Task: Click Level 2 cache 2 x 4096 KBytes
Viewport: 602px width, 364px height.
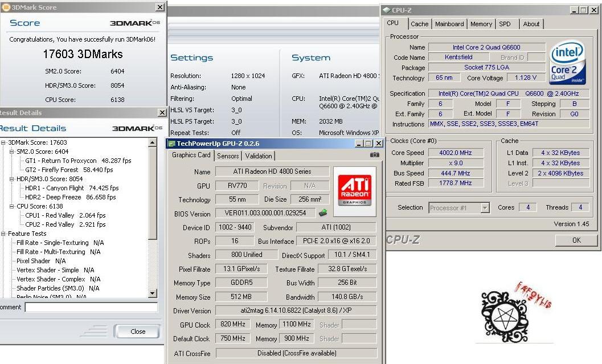Action: [x=560, y=173]
